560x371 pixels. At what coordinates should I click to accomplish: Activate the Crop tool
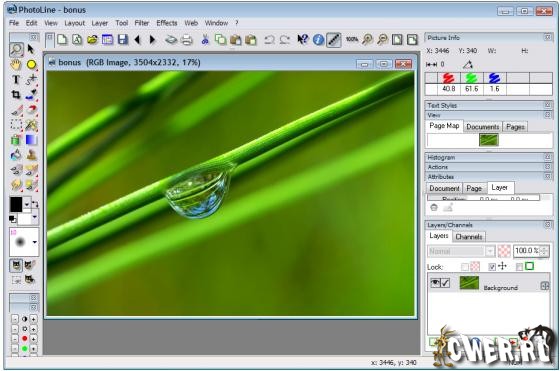tap(16, 94)
